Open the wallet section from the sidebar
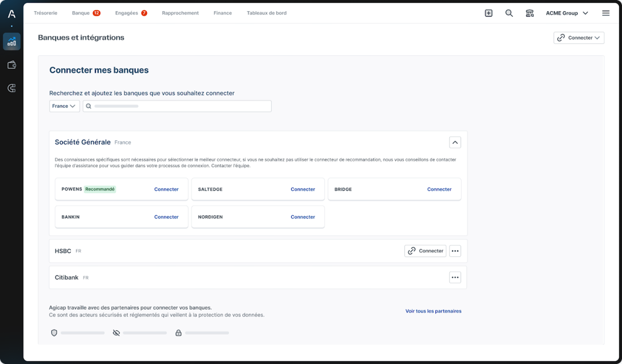 (11, 64)
